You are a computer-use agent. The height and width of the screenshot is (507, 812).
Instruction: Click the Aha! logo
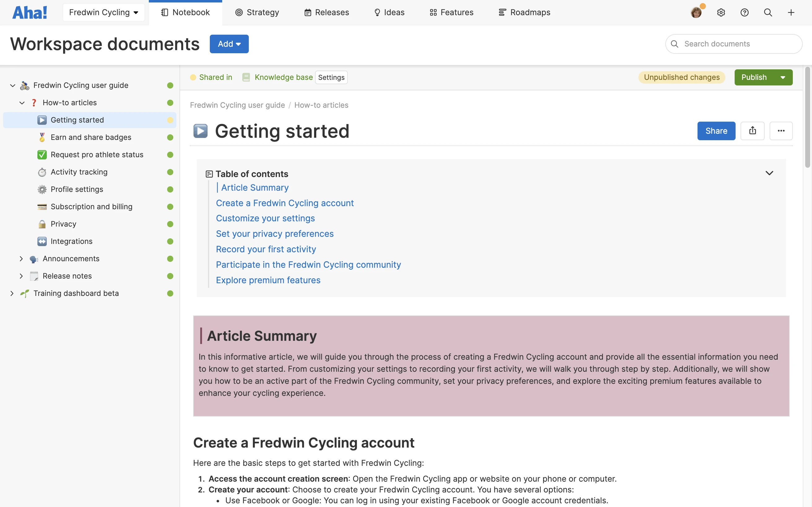[x=29, y=12]
